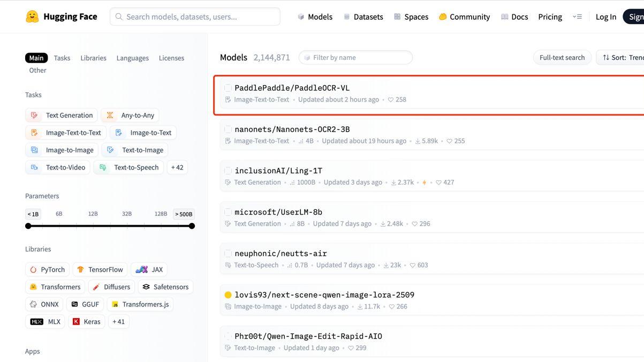This screenshot has height=362, width=644.
Task: Filter by Diffusers library
Action: pos(111,287)
